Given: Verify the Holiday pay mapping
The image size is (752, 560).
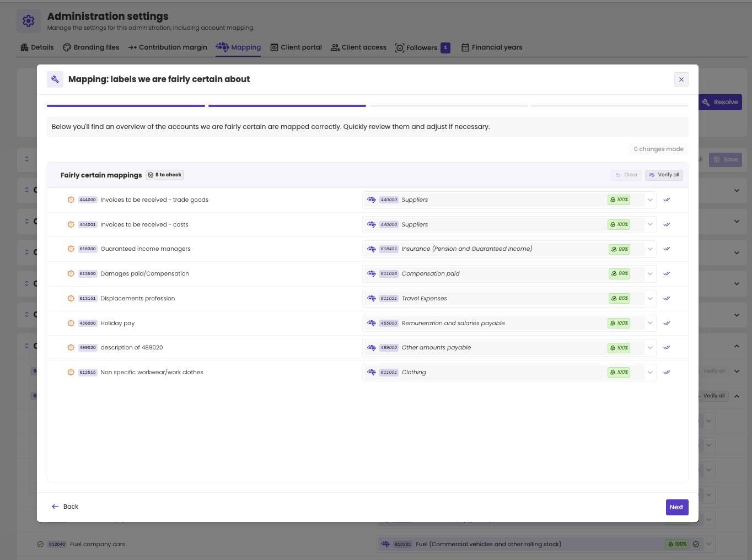Looking at the screenshot, I should (667, 323).
